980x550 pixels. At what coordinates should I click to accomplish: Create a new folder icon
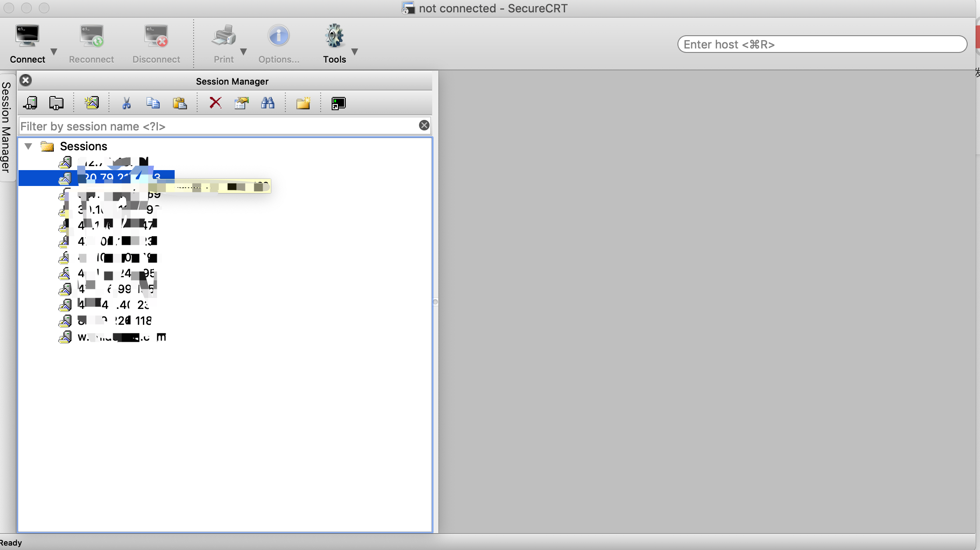pos(303,103)
